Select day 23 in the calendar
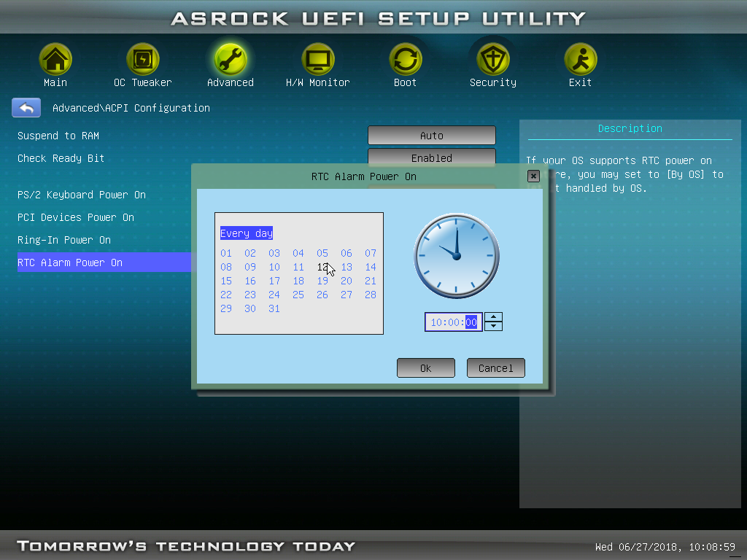This screenshot has height=560, width=747. tap(250, 295)
